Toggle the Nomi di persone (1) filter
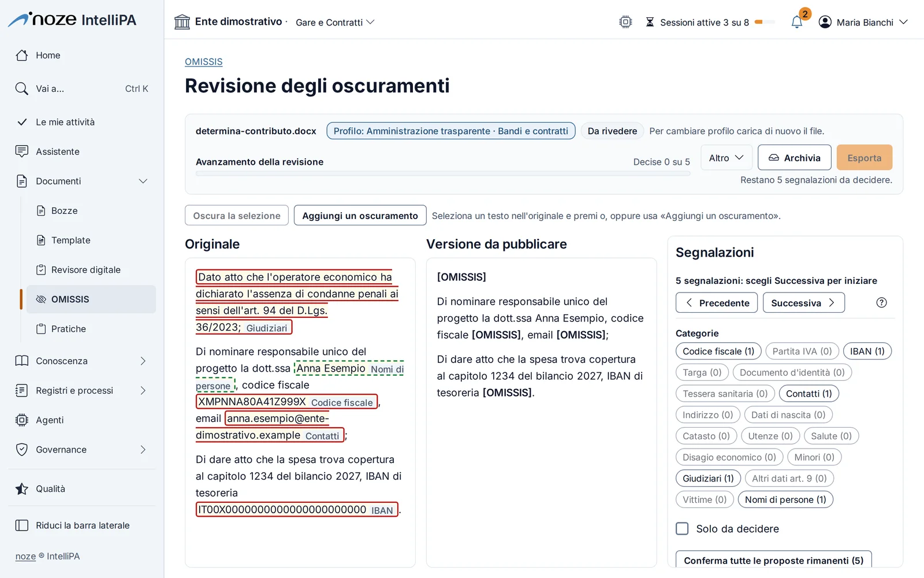924x578 pixels. click(x=785, y=500)
